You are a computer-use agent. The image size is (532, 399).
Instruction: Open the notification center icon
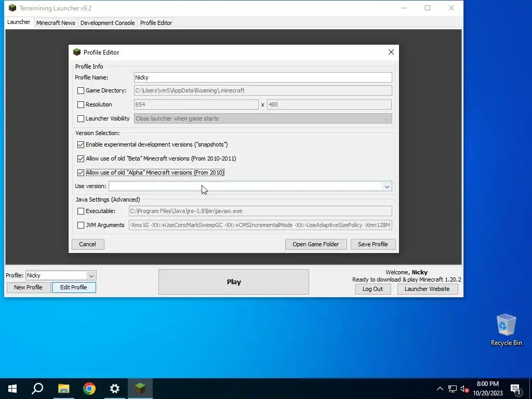coord(515,389)
